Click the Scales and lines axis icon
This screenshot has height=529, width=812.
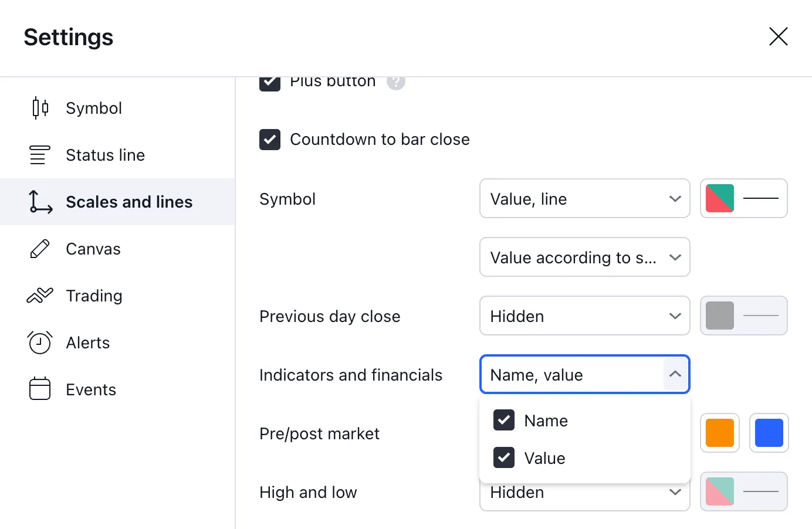tap(40, 202)
